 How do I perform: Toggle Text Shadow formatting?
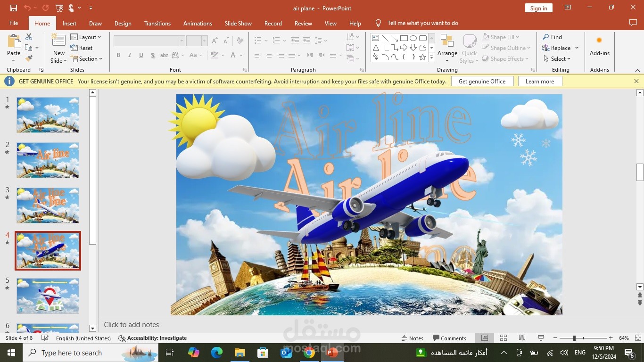tap(153, 55)
